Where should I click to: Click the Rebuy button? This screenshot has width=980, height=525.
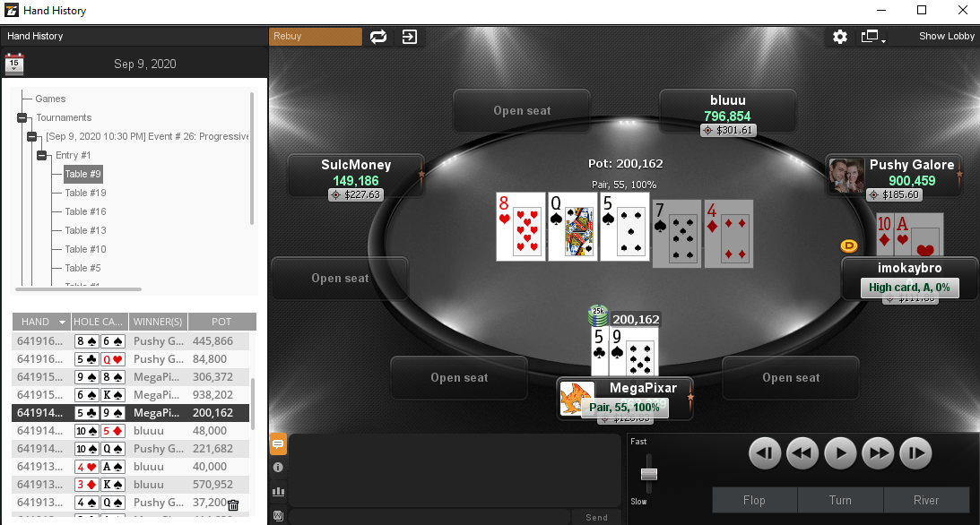pos(316,36)
